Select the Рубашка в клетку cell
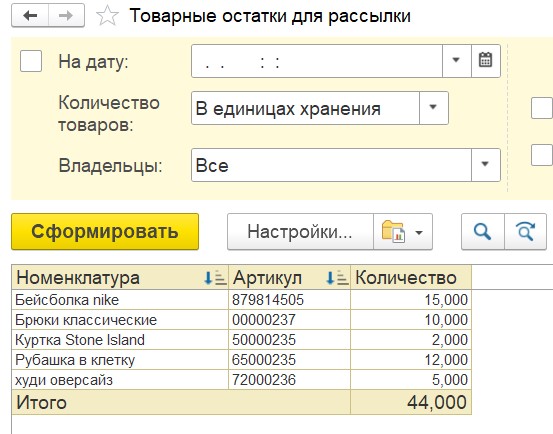 coord(120,360)
